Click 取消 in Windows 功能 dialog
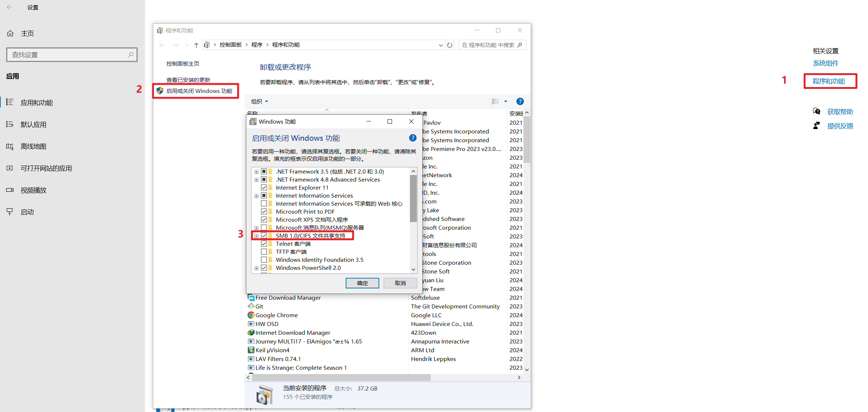Image resolution: width=868 pixels, height=412 pixels. click(400, 283)
